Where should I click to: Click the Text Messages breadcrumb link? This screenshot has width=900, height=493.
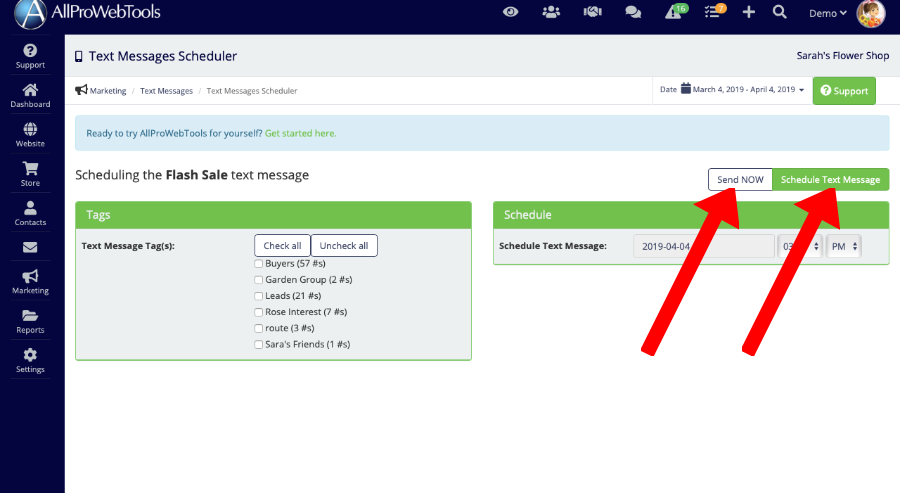(x=166, y=91)
